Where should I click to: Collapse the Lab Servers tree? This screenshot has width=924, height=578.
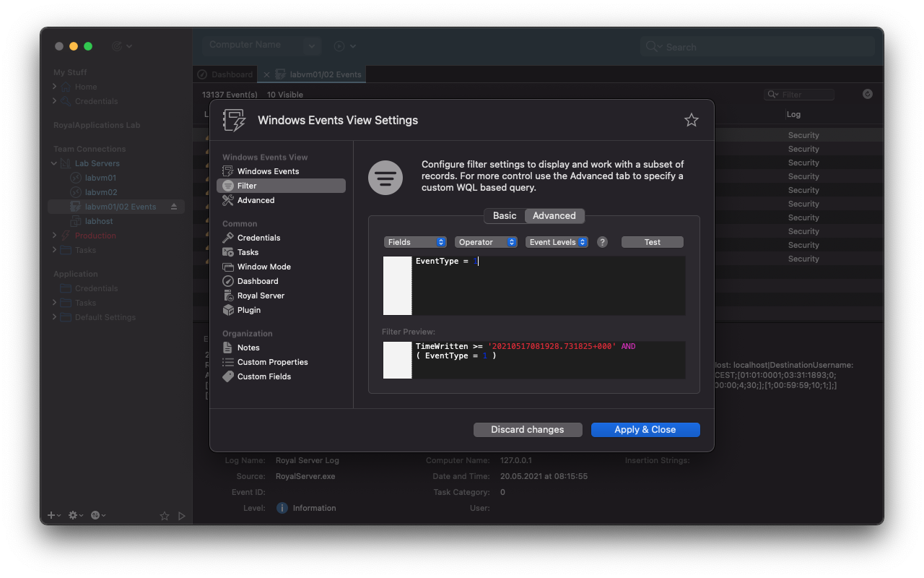[53, 163]
